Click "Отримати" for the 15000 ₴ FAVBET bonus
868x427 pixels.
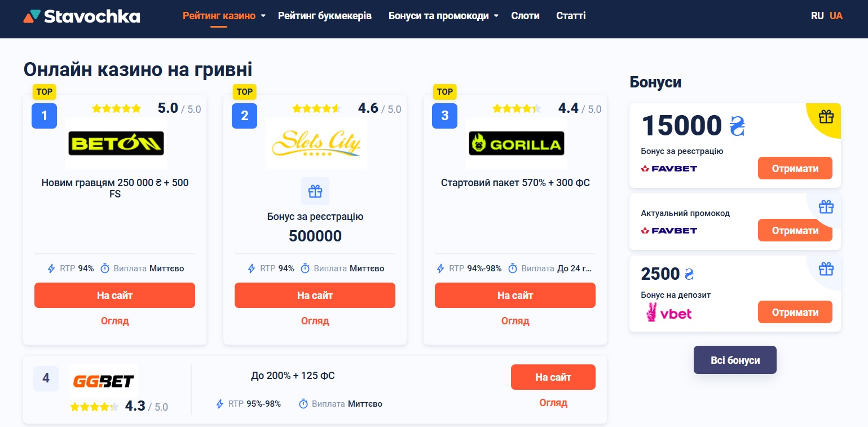click(x=795, y=168)
